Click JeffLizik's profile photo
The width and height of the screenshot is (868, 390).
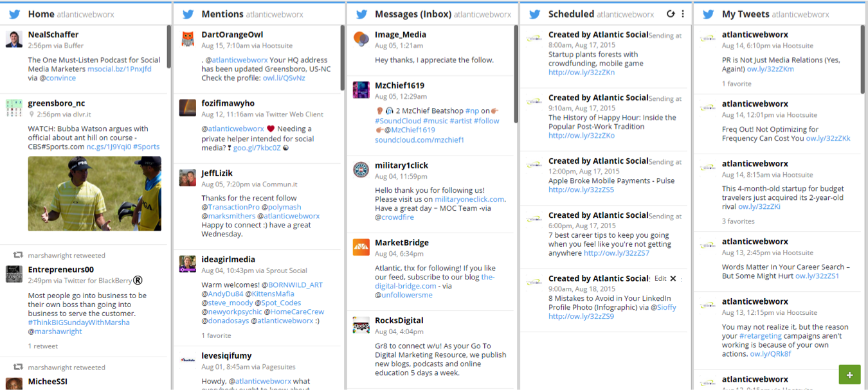188,178
